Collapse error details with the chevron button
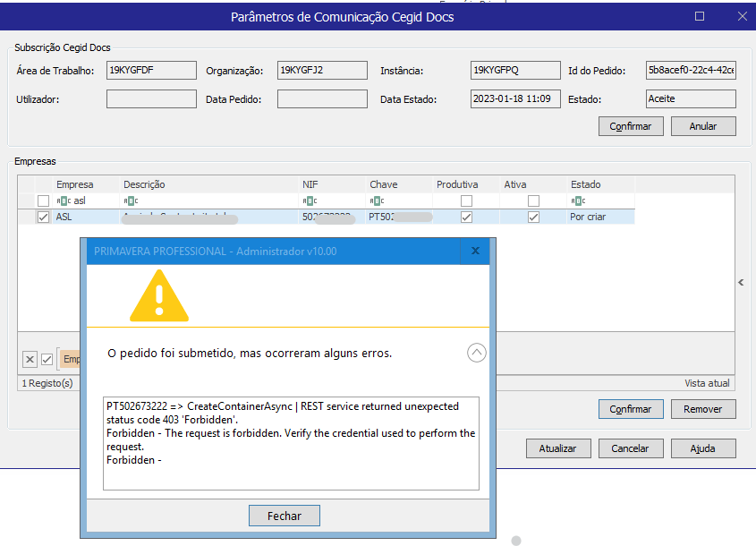The height and width of the screenshot is (546, 756). (477, 353)
